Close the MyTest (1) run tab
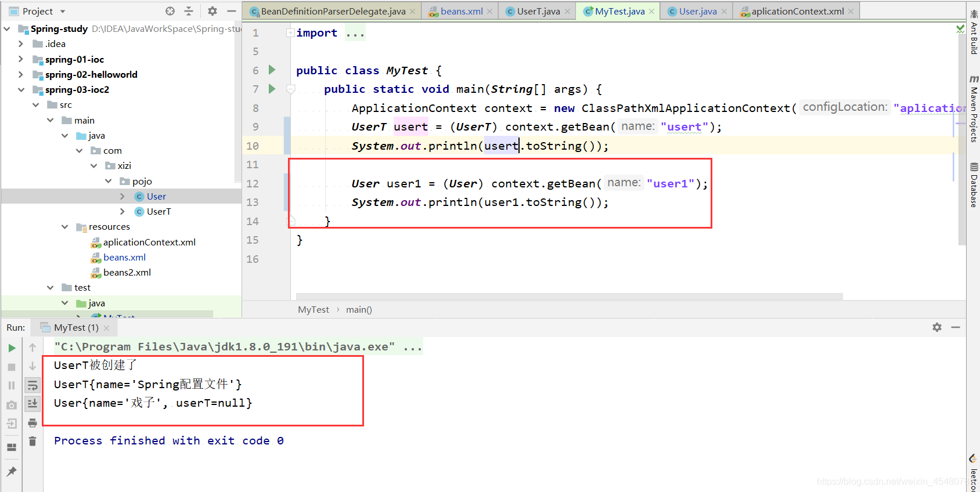Viewport: 980px width, 492px height. tap(106, 328)
